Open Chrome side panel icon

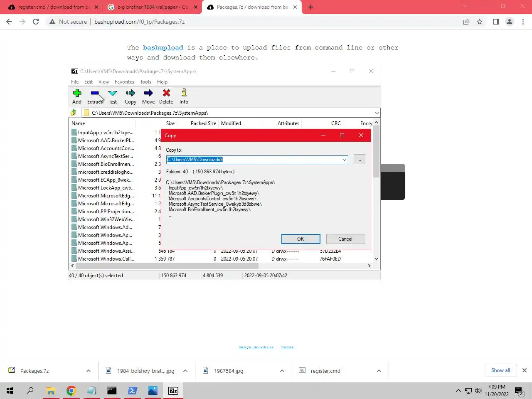coord(496,22)
